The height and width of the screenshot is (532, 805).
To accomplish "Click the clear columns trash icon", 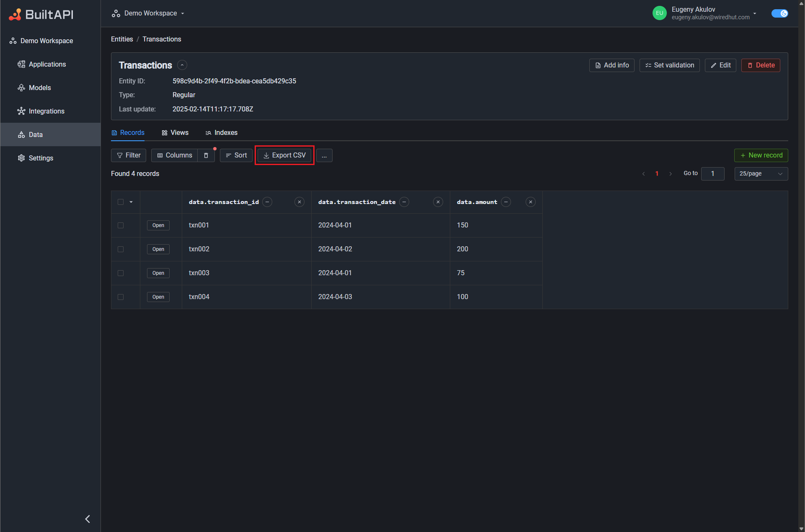I will (206, 155).
